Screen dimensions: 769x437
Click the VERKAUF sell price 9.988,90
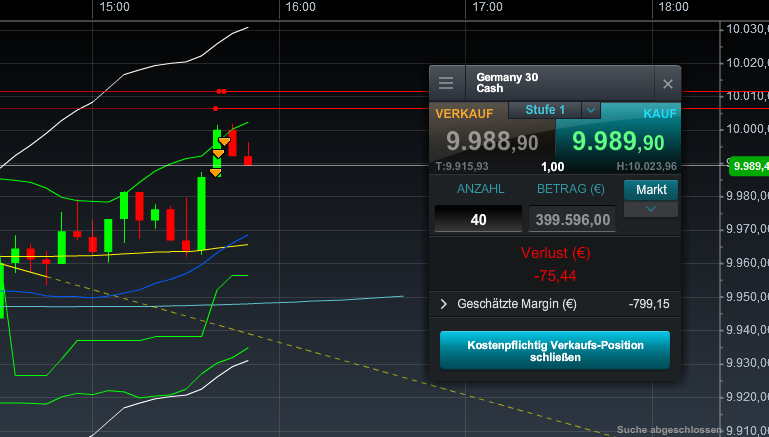coord(492,142)
